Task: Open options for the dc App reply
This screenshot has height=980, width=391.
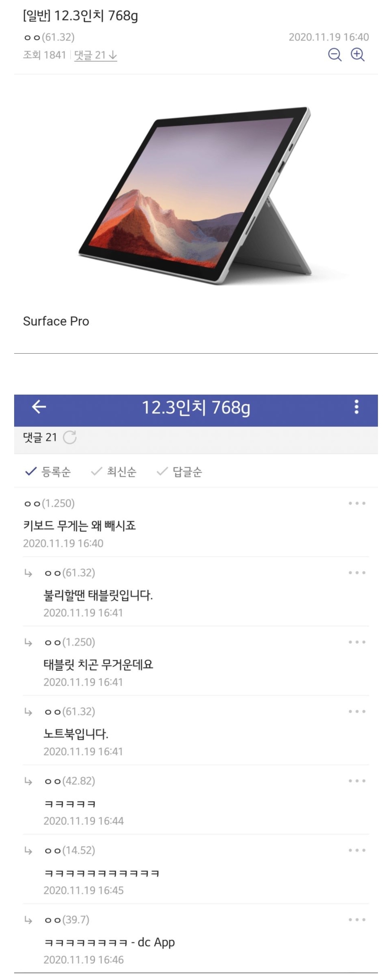Action: click(x=357, y=920)
